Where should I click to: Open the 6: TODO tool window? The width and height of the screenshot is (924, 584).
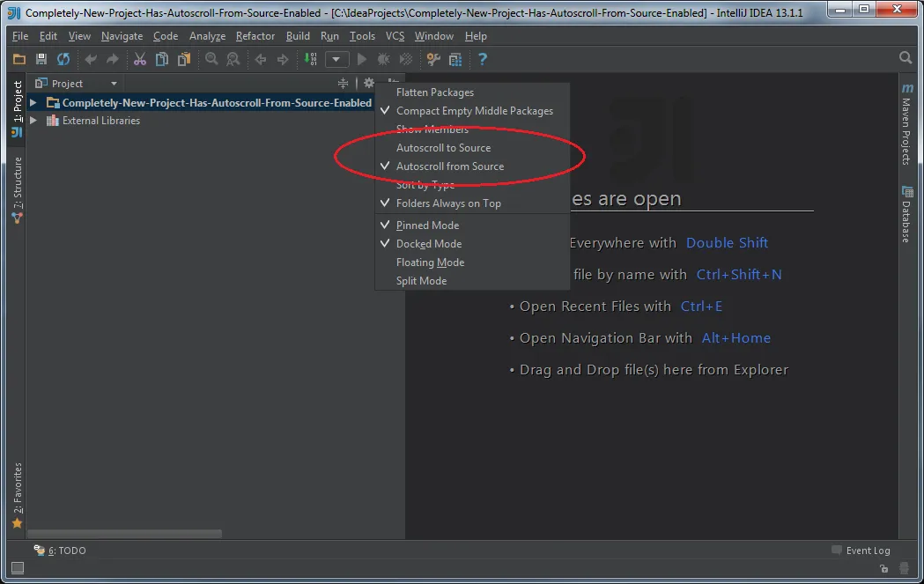[60, 551]
